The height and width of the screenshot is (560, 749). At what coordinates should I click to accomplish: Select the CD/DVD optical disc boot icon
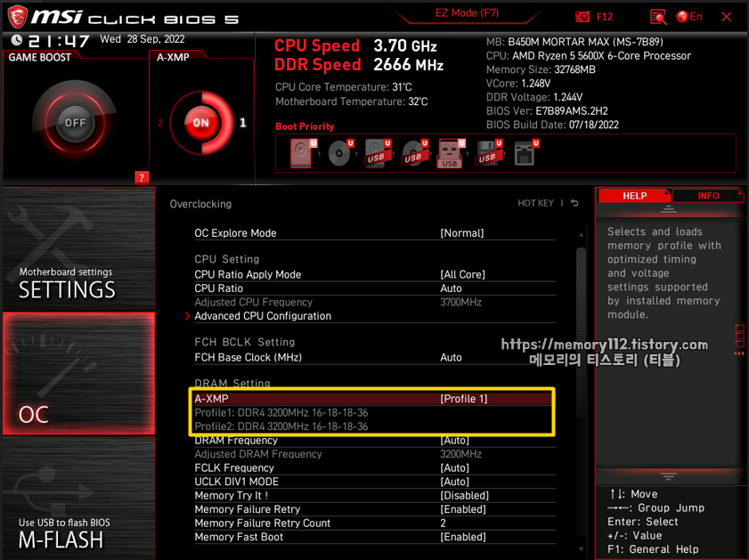[x=339, y=153]
